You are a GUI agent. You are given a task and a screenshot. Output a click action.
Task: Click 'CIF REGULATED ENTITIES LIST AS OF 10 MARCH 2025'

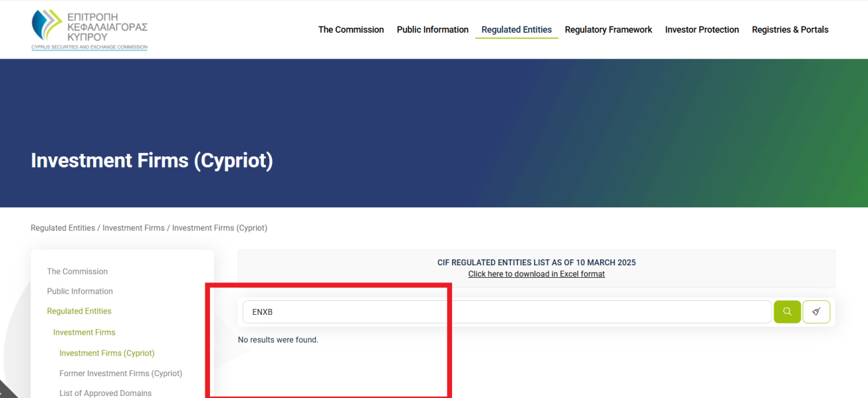pyautogui.click(x=537, y=263)
